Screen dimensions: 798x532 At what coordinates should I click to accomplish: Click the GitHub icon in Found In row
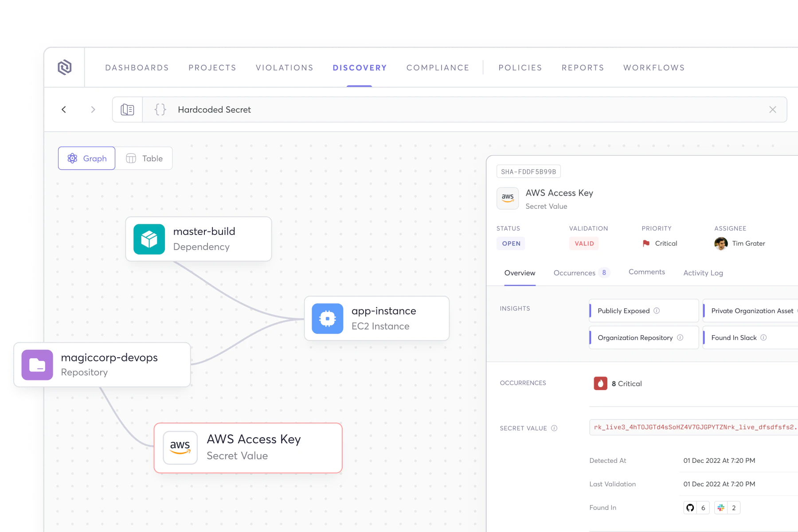point(690,508)
